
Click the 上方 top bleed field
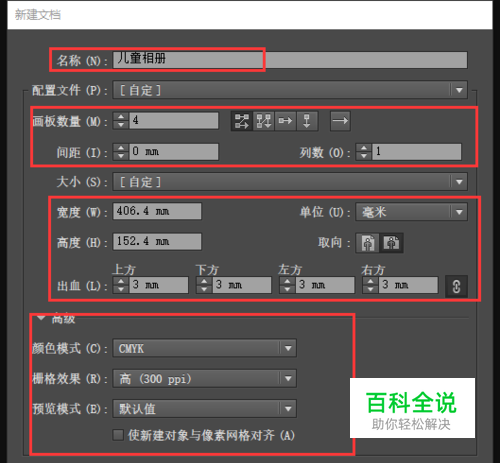click(159, 285)
